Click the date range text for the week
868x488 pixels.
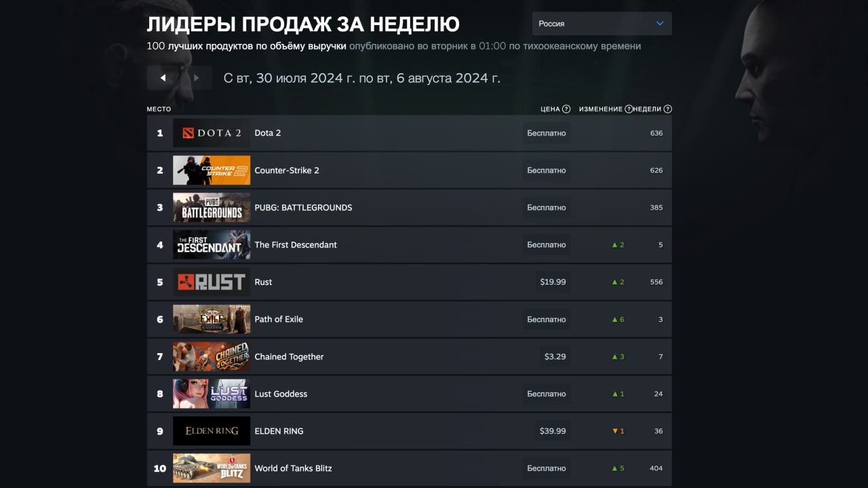click(x=362, y=78)
